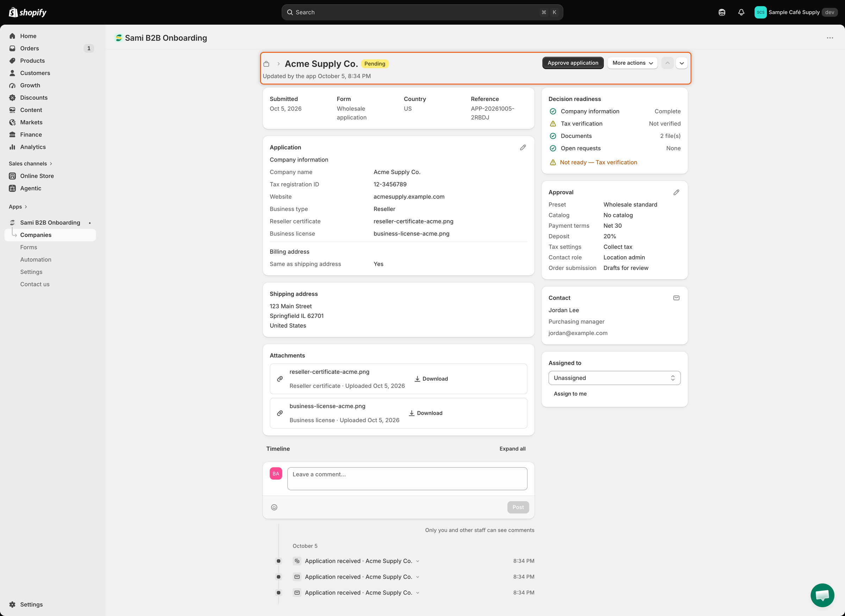This screenshot has width=845, height=616.
Task: Edit the Approval card via pencil icon
Action: click(x=676, y=192)
